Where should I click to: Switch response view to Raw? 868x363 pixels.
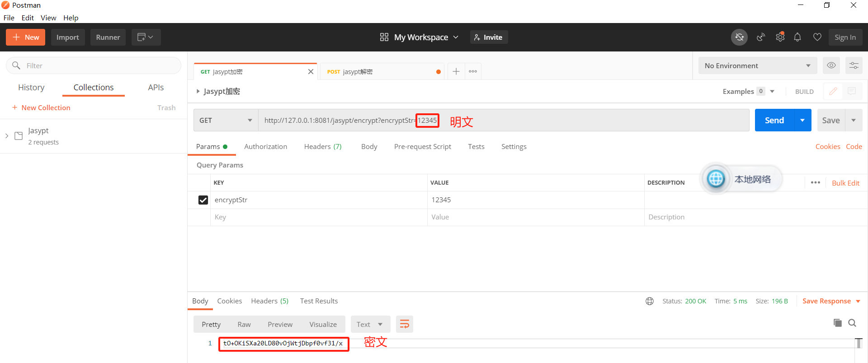coord(244,324)
